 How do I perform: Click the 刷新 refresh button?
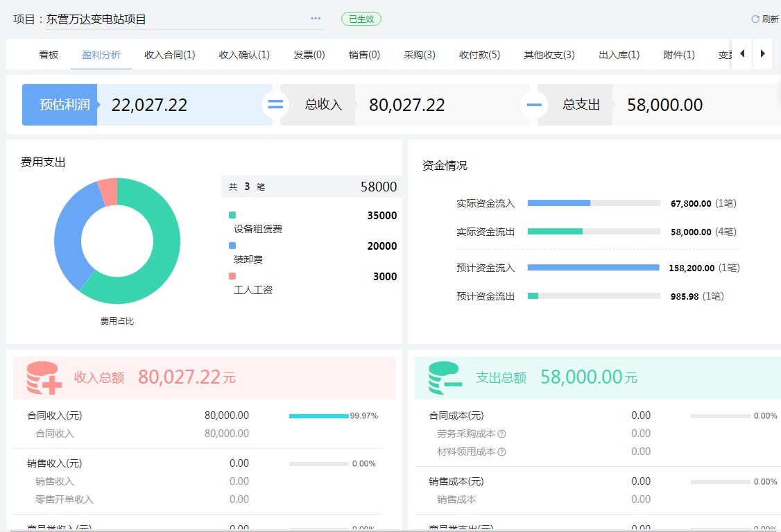[x=765, y=19]
